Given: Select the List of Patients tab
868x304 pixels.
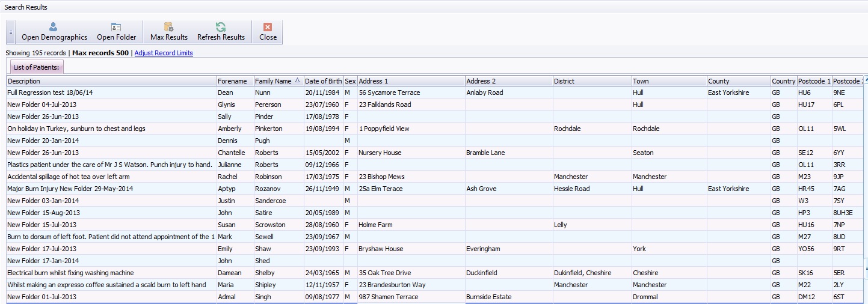Looking at the screenshot, I should pyautogui.click(x=36, y=67).
